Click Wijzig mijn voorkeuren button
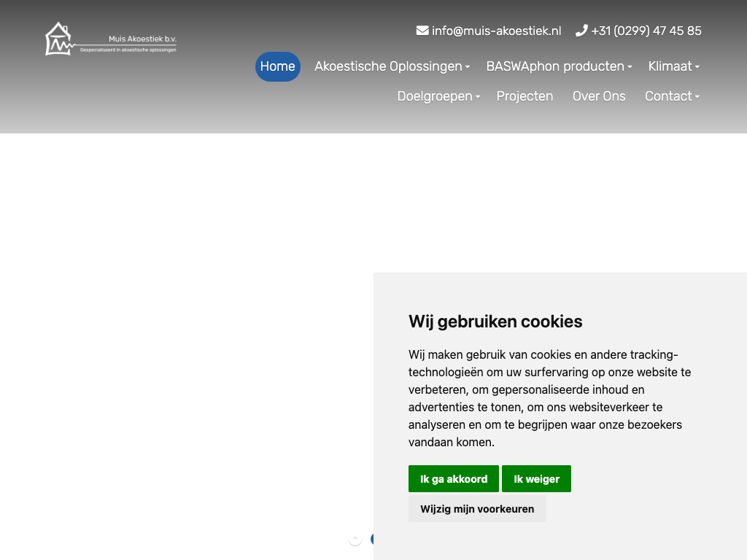 tap(477, 509)
